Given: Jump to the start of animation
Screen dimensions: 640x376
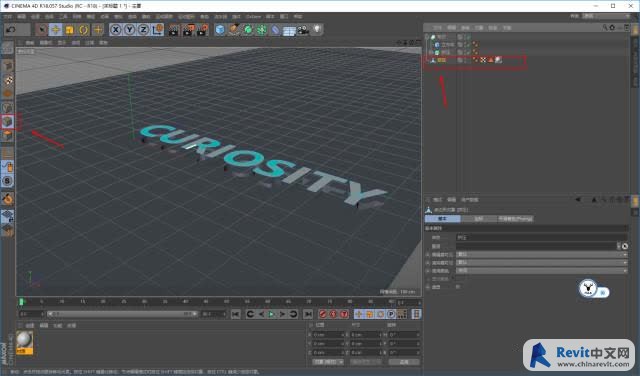Looking at the screenshot, I should coord(236,314).
